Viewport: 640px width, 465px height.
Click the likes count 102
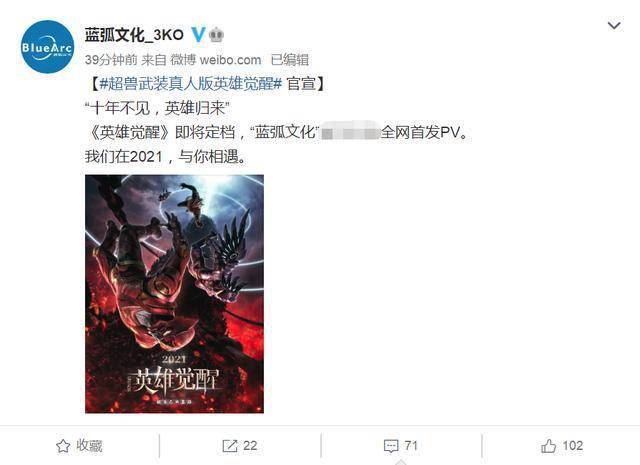[573, 446]
